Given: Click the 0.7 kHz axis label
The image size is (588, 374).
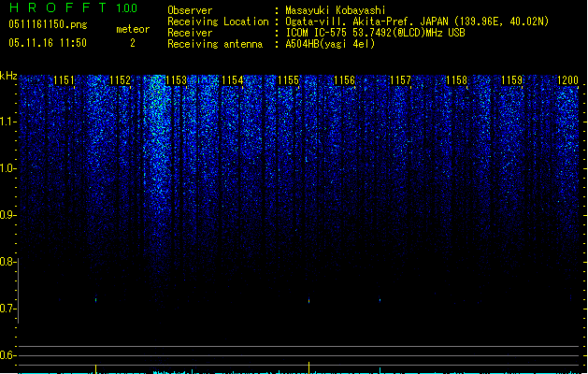Looking at the screenshot, I should click(x=8, y=309).
